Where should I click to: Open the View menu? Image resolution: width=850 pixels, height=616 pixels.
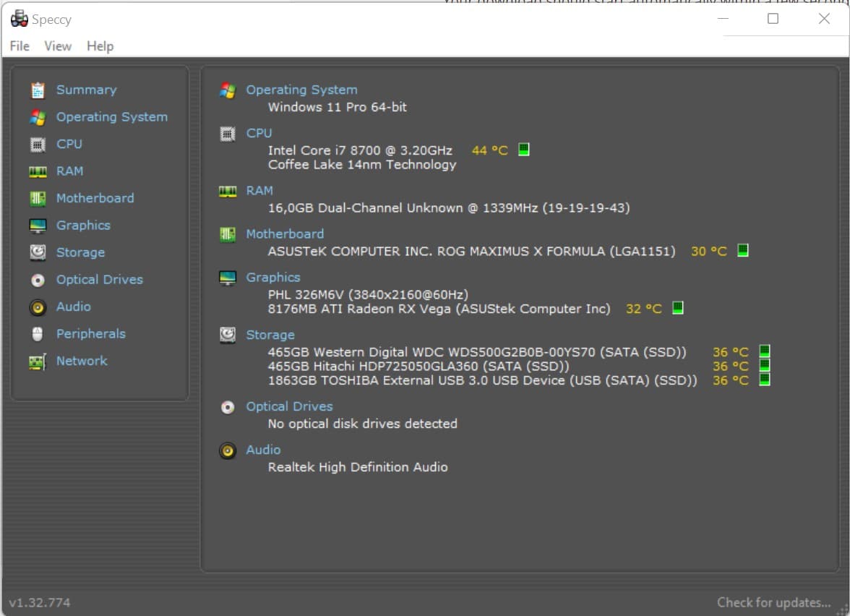[x=57, y=46]
